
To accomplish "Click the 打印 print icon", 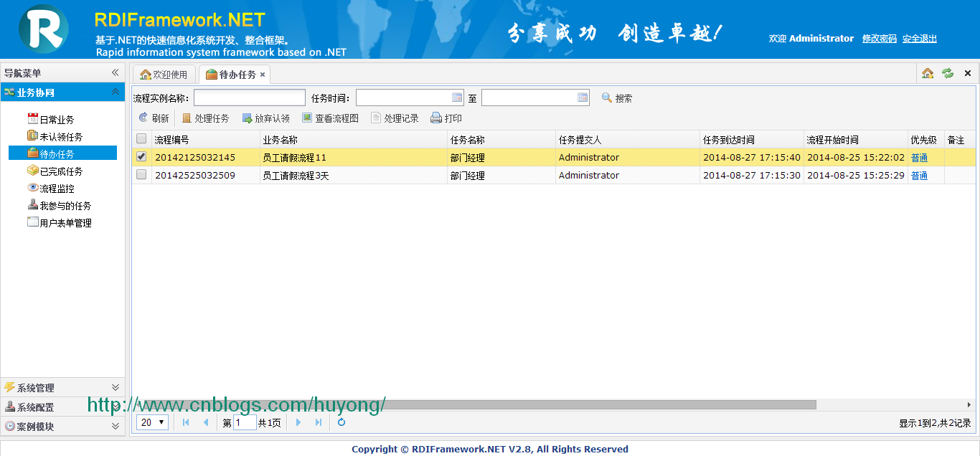I will 435,118.
